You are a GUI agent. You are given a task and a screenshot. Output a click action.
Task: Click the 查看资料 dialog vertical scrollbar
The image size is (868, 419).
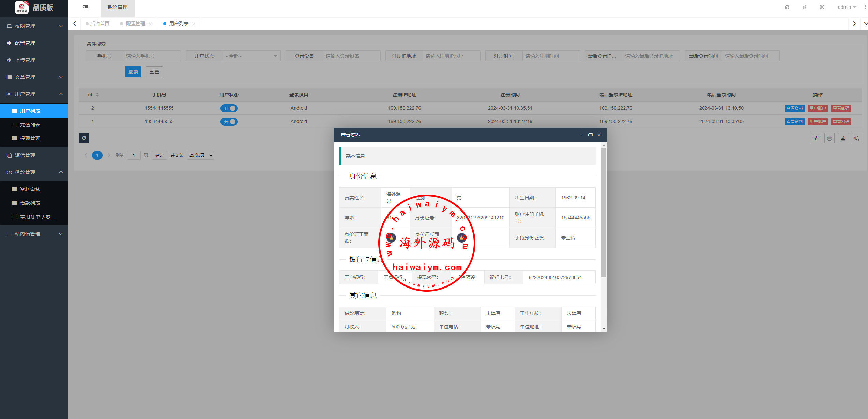tap(604, 211)
